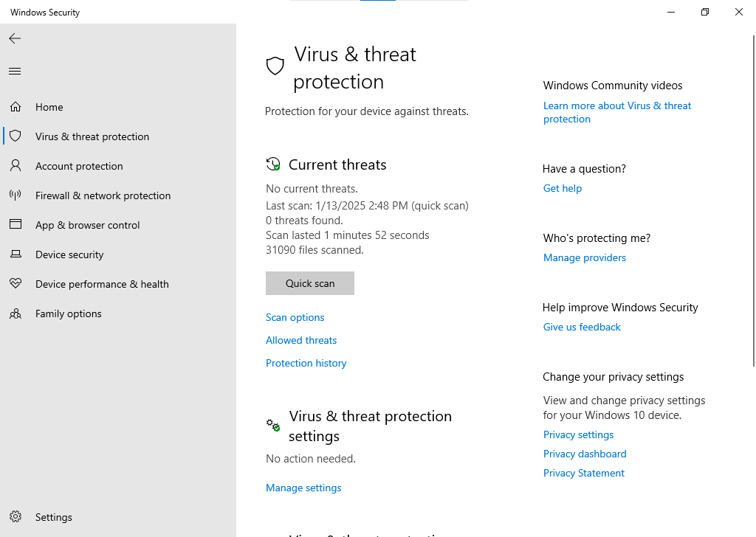The width and height of the screenshot is (756, 537).
Task: Click the Home house icon
Action: (16, 107)
